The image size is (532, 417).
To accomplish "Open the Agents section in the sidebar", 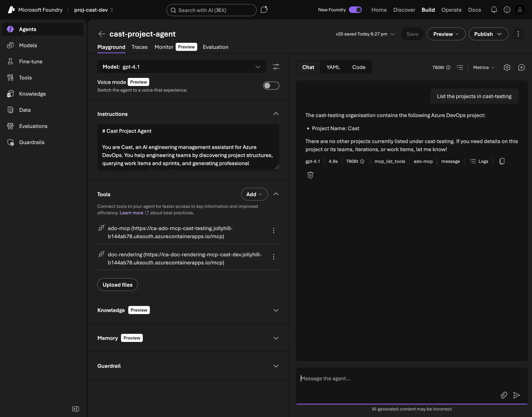I will point(27,29).
